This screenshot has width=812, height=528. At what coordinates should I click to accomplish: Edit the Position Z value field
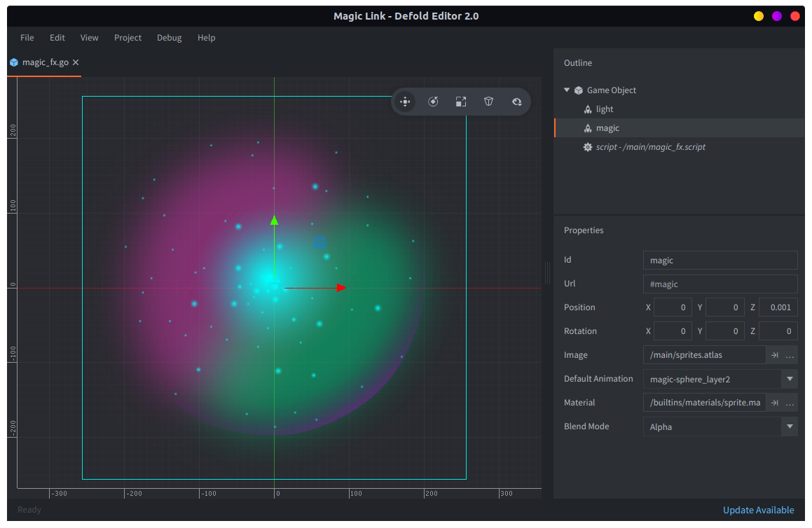pos(778,307)
